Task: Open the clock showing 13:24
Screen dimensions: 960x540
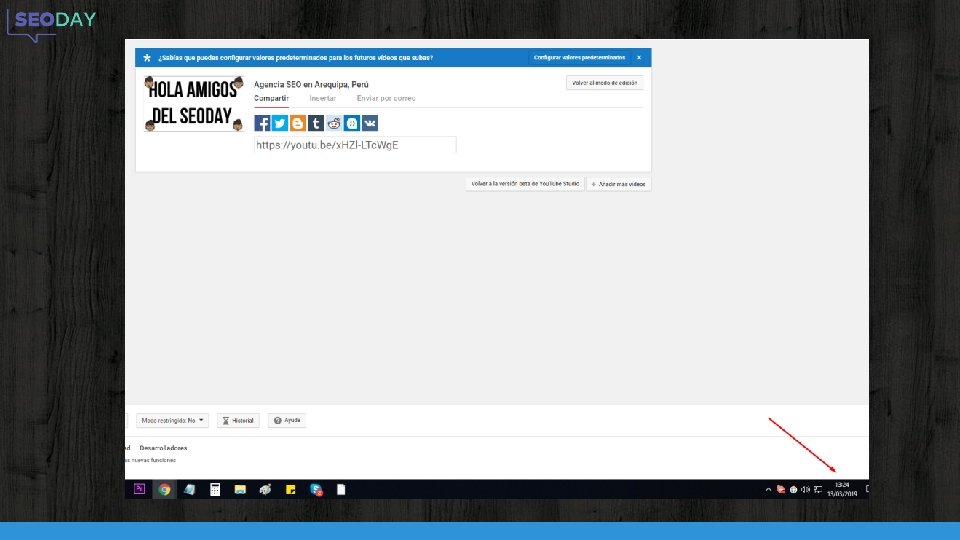Action: click(x=842, y=489)
